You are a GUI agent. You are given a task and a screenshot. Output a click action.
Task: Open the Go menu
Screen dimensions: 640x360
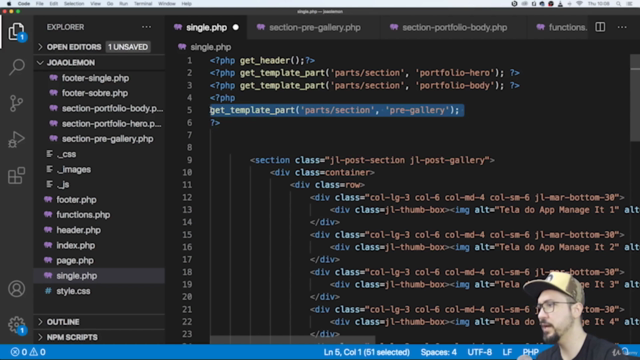(110, 4)
